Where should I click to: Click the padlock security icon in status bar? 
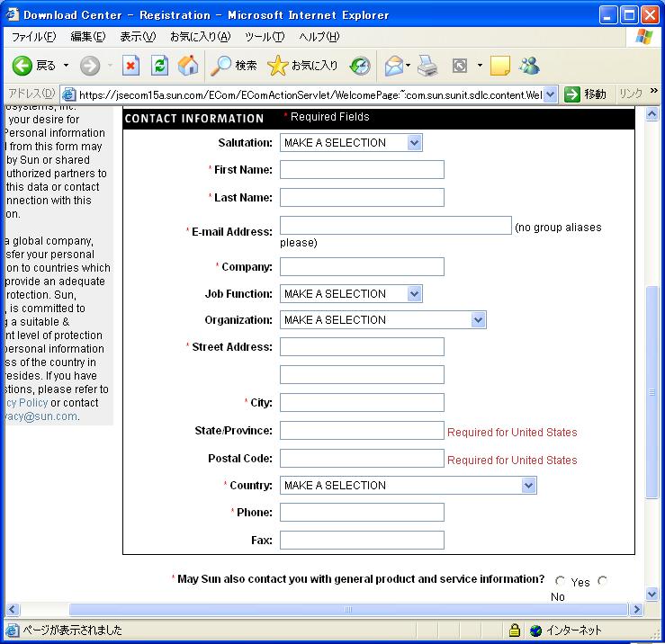pos(515,631)
